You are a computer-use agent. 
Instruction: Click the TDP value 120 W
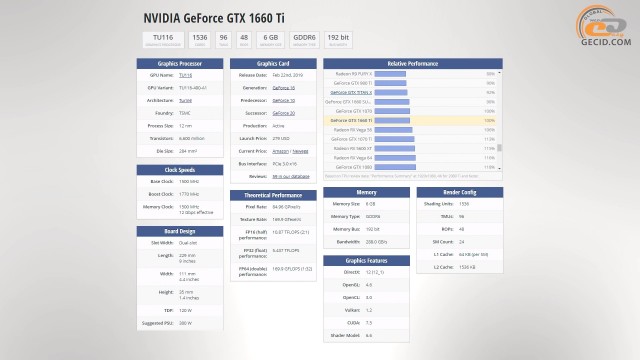click(x=185, y=311)
